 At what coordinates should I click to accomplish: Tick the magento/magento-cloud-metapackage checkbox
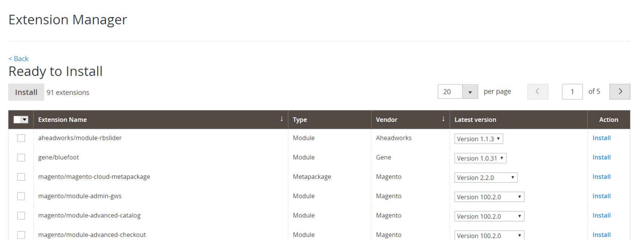coord(21,177)
